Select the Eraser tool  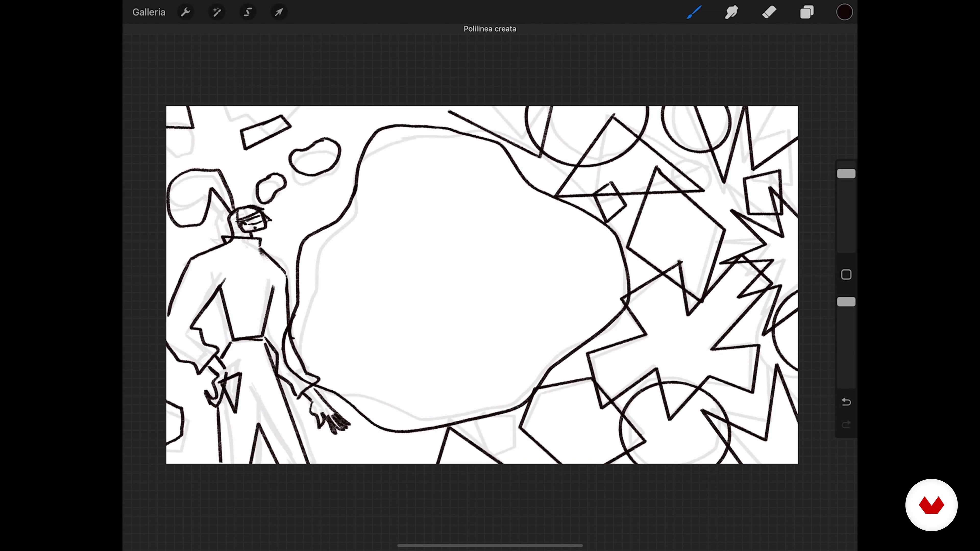[x=769, y=12]
